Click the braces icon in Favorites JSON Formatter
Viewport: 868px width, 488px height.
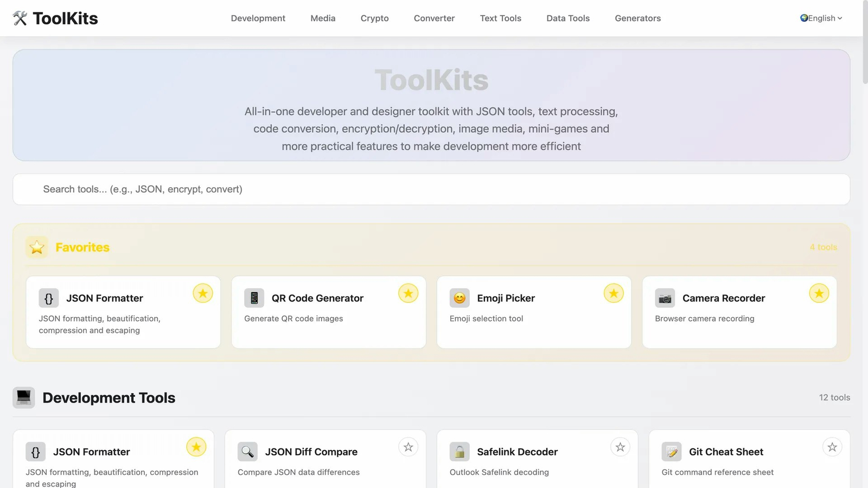(x=49, y=298)
